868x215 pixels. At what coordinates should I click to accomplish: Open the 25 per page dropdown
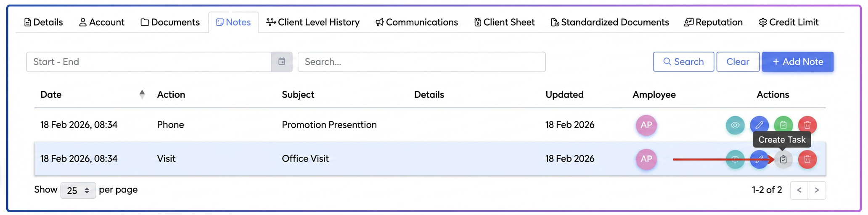(78, 190)
